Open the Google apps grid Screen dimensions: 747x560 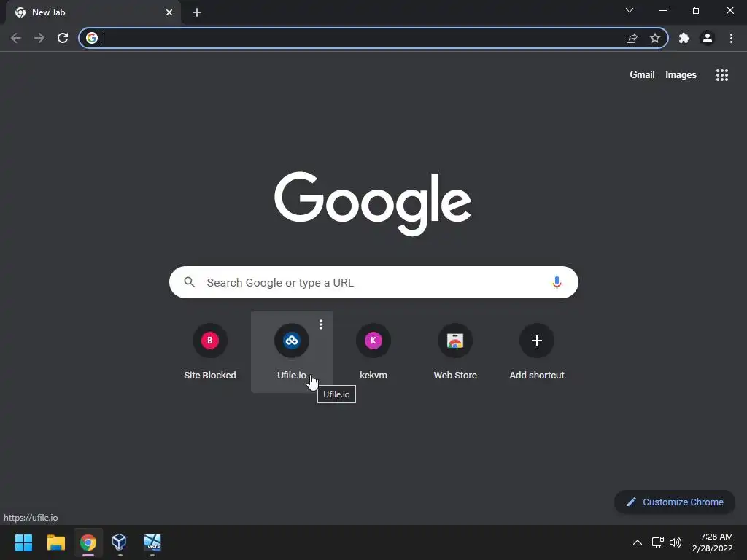tap(721, 75)
